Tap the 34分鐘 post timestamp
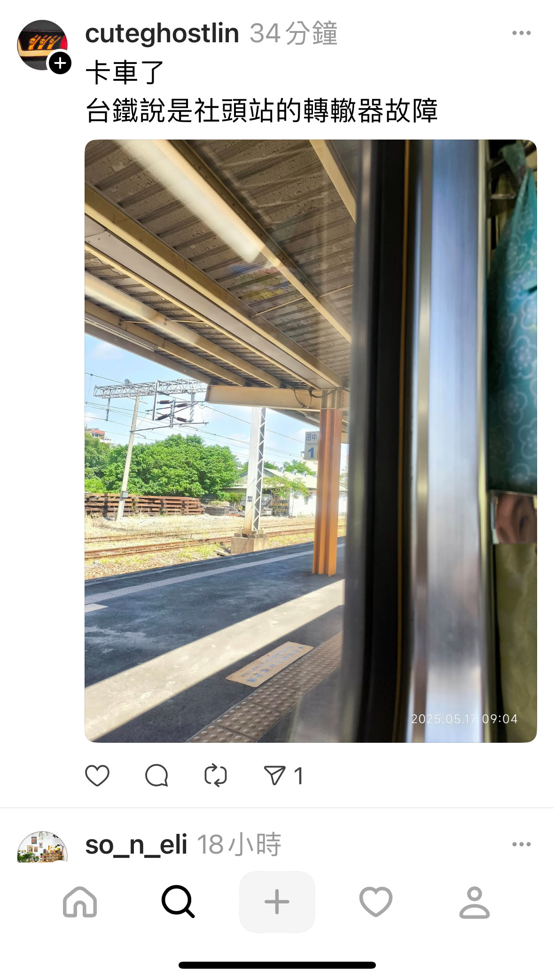The width and height of the screenshot is (554, 980). click(294, 33)
